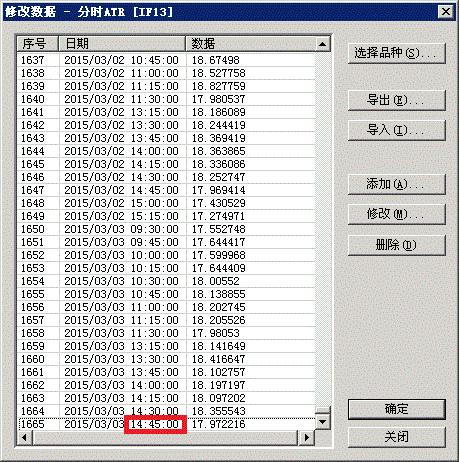This screenshot has height=462, width=459.
Task: Select row number 1656
Action: pyautogui.click(x=33, y=307)
